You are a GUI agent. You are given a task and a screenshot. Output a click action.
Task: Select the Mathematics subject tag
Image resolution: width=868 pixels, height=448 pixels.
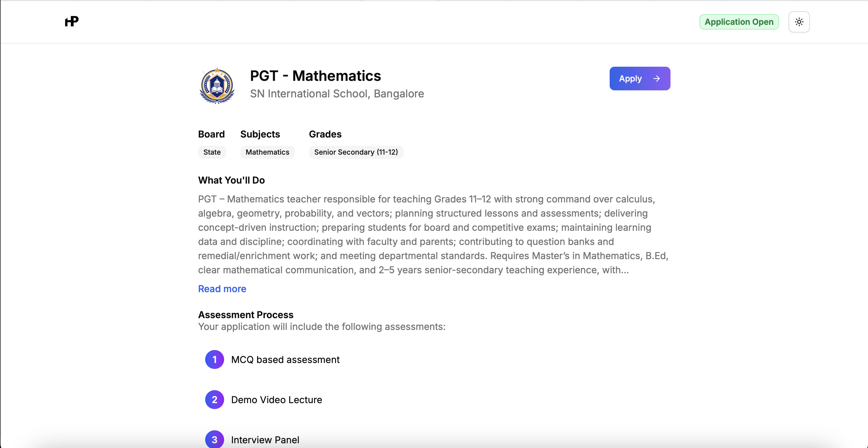pos(267,152)
